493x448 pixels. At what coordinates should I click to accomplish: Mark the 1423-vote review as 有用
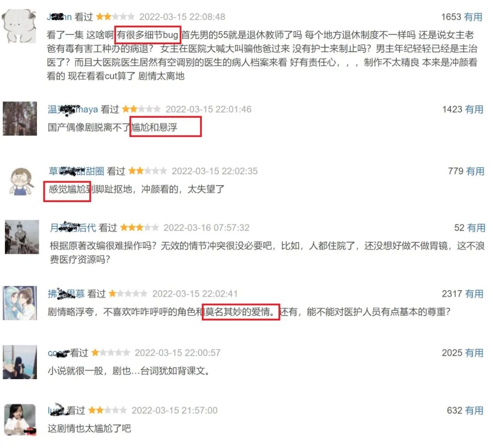(x=474, y=109)
